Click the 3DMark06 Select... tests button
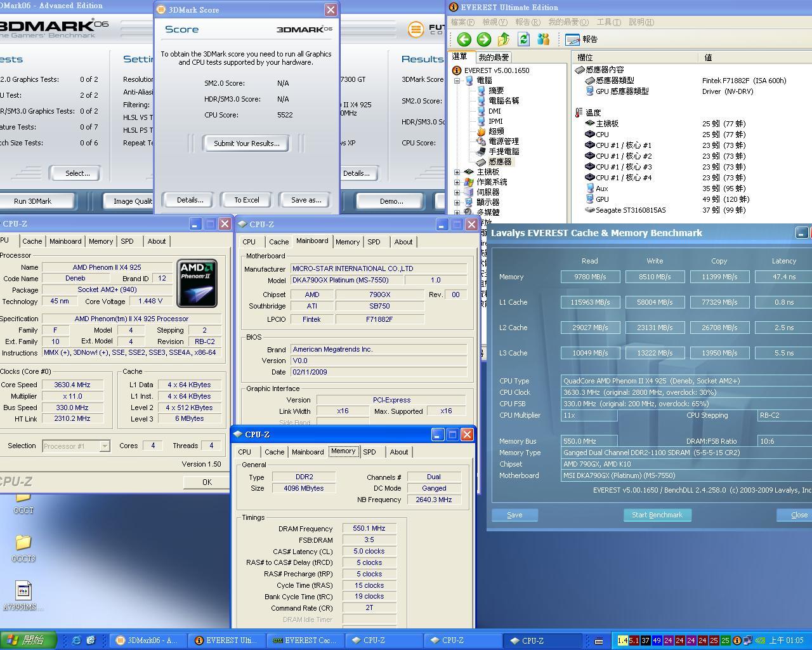Viewport: 812px width, 650px height. (77, 173)
